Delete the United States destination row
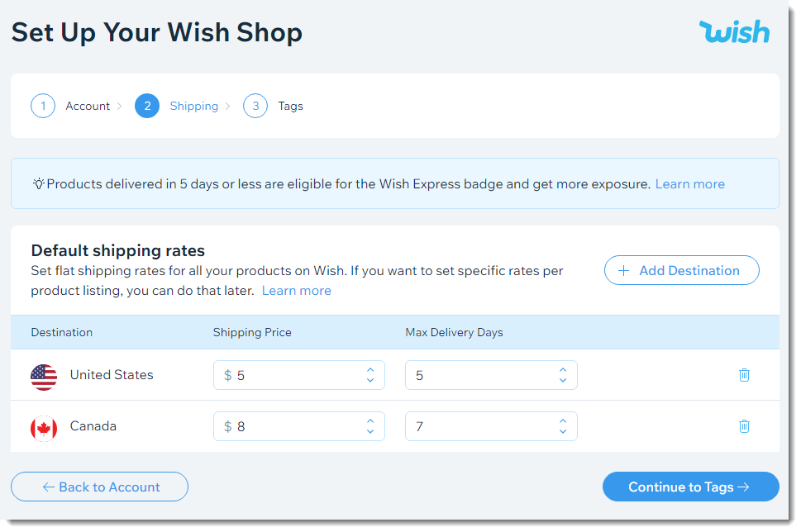Screen dimensions: 801x532 744,375
